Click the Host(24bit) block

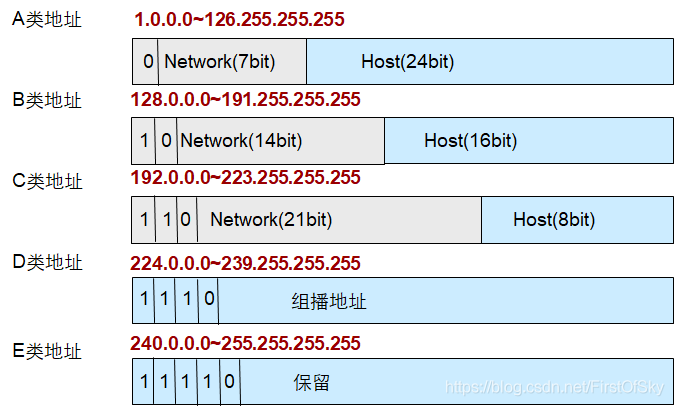[490, 61]
